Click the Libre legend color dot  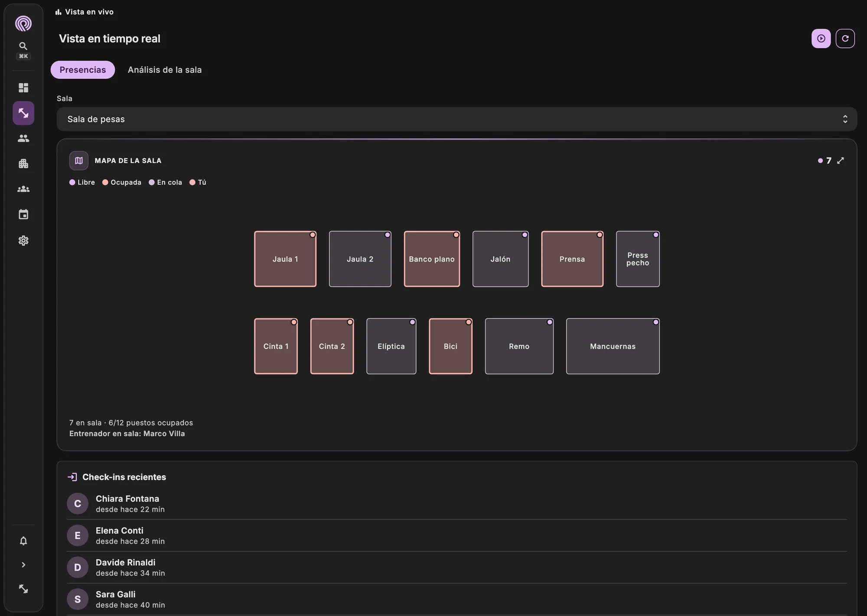coord(72,182)
